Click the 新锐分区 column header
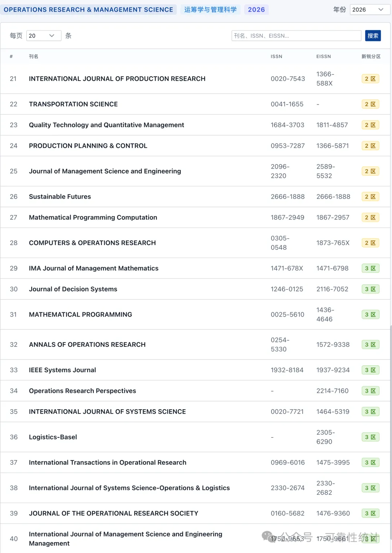Viewport: 392px width, 553px height. pos(371,56)
